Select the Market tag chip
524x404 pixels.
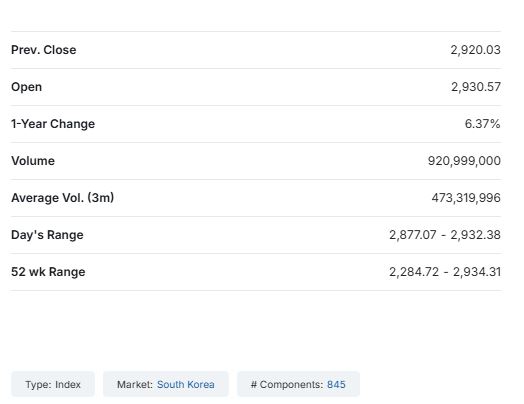coord(166,384)
